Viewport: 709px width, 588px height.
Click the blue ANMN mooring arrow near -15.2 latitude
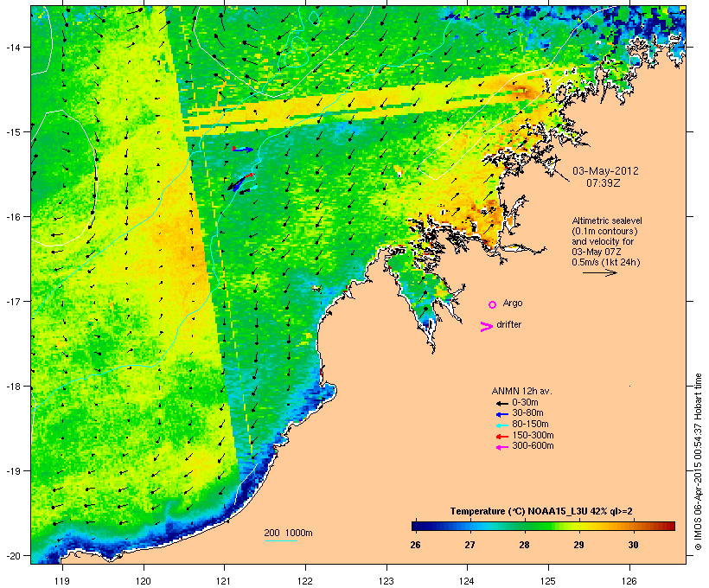(x=243, y=149)
